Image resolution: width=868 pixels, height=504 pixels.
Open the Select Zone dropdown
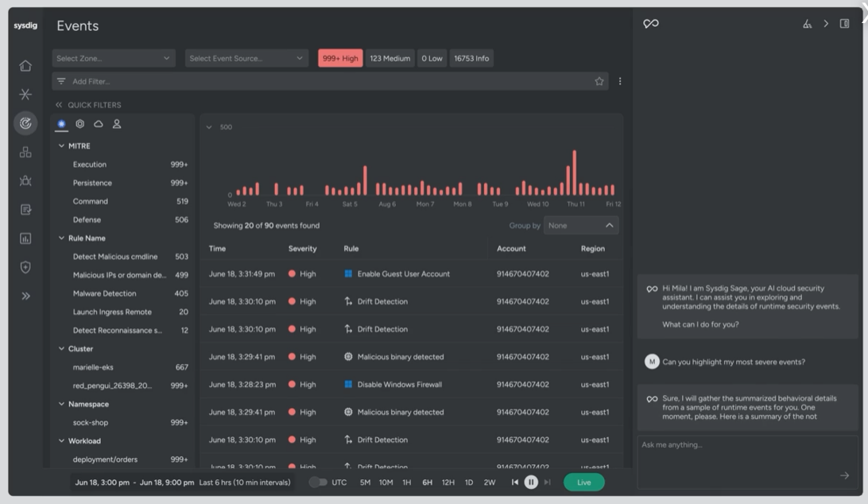point(113,58)
